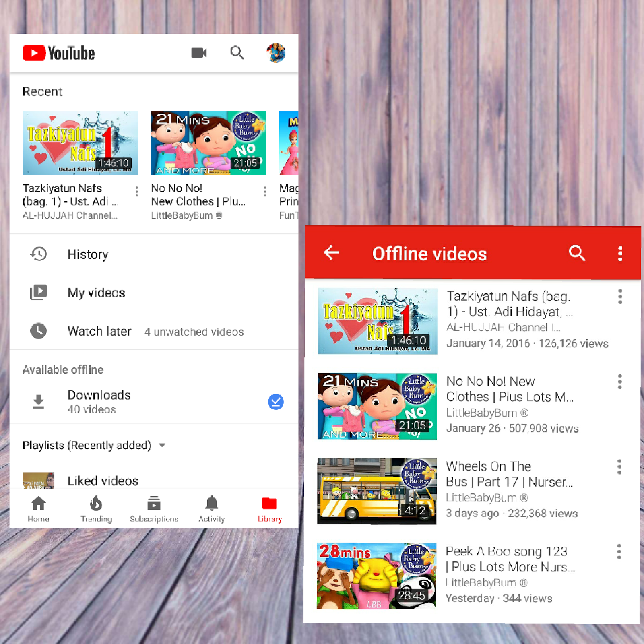Open Downloads 40 videos
The width and height of the screenshot is (644, 644).
click(x=154, y=401)
